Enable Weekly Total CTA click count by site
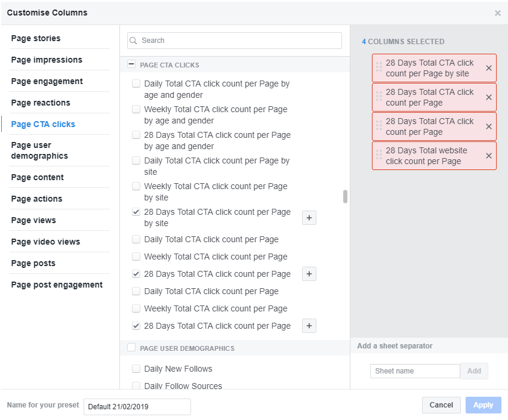 point(136,186)
